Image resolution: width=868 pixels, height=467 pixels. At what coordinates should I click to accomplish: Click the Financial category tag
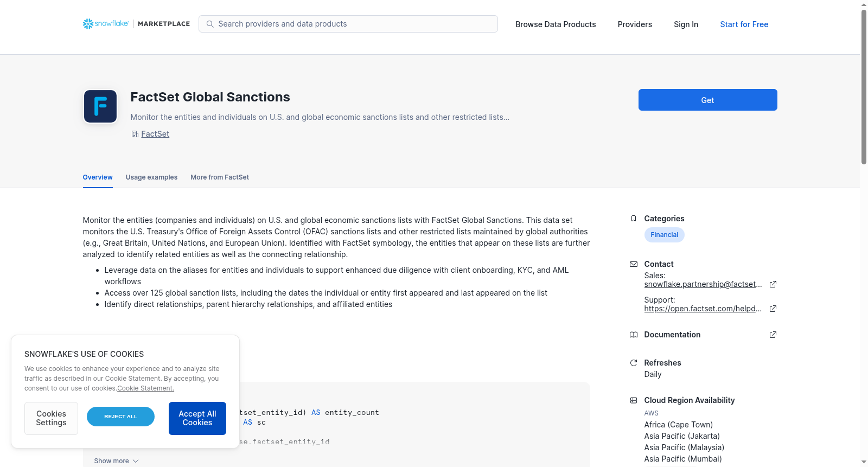[x=664, y=235]
